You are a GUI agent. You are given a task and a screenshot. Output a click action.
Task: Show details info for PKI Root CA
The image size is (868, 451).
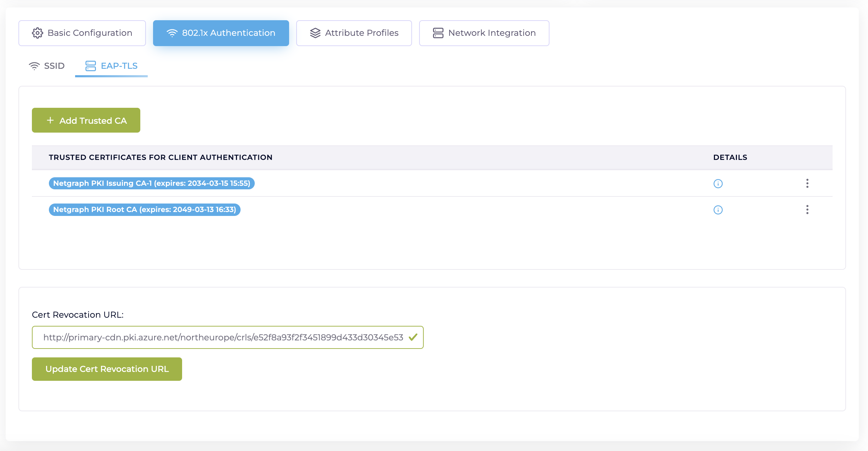[718, 210]
